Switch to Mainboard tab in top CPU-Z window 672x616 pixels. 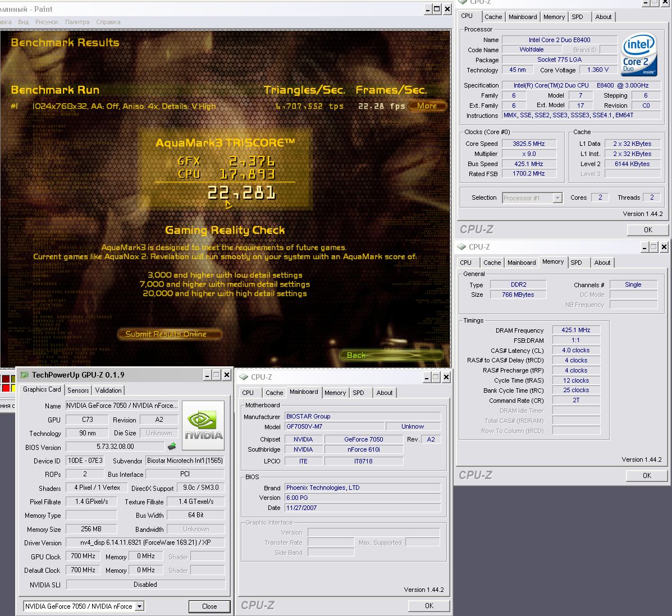[523, 17]
